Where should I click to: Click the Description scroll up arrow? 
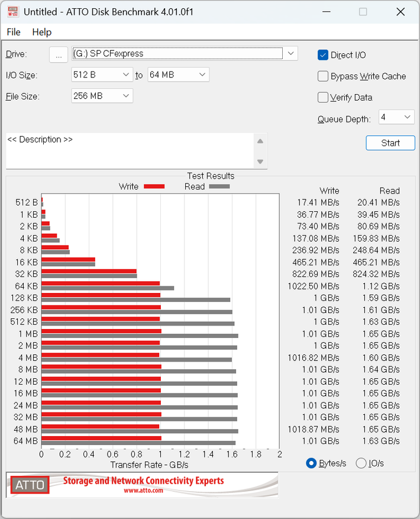coord(260,141)
